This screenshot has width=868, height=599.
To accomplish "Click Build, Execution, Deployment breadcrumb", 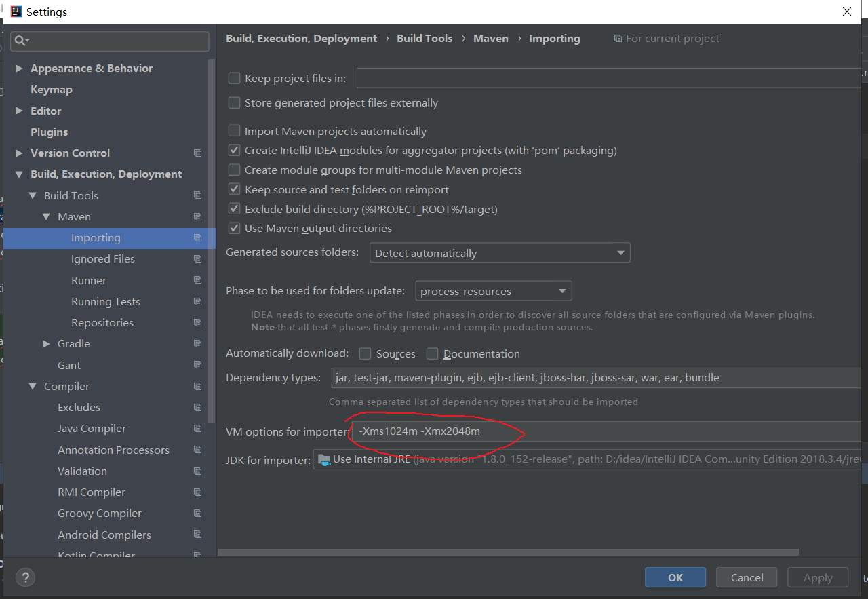I will (x=302, y=39).
